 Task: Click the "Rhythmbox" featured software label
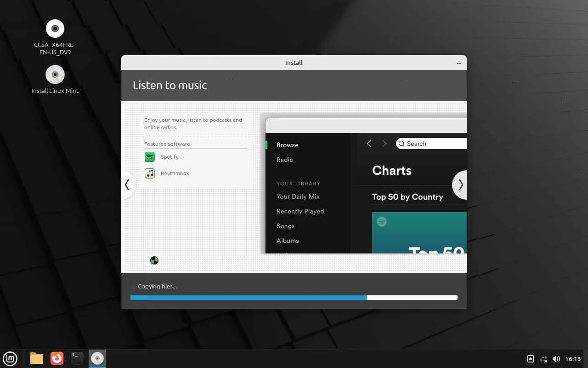175,173
